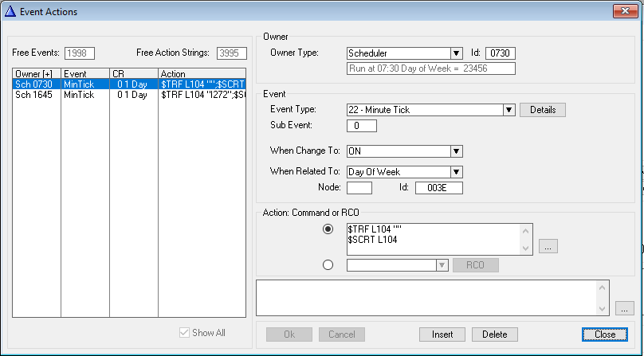Viewport: 644px width, 356px height.
Task: Click the greyed Ok button
Action: click(x=289, y=334)
